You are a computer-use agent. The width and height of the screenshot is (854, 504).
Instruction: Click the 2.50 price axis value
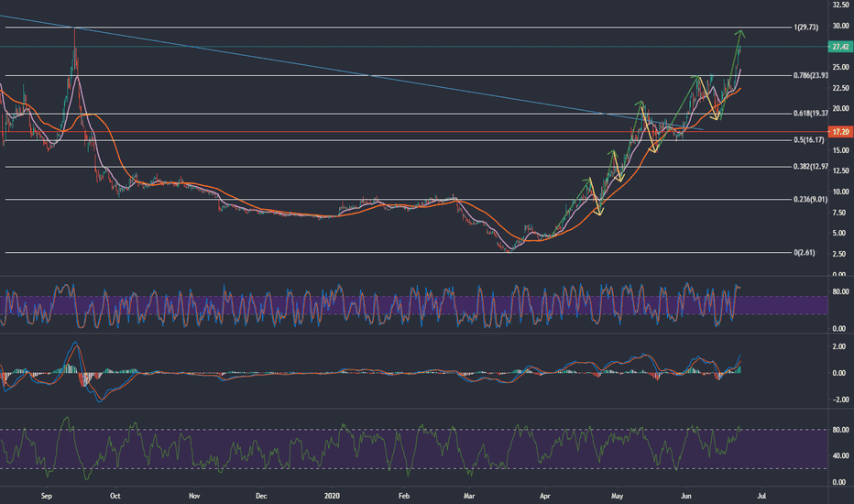[839, 254]
